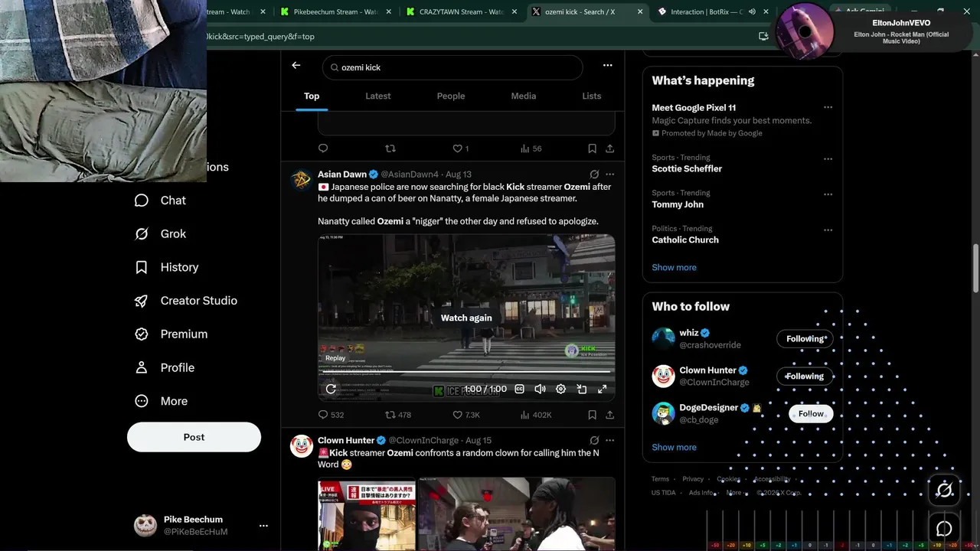980x551 pixels.
Task: Open the Clown Hunter post news thumbnail
Action: point(367,514)
